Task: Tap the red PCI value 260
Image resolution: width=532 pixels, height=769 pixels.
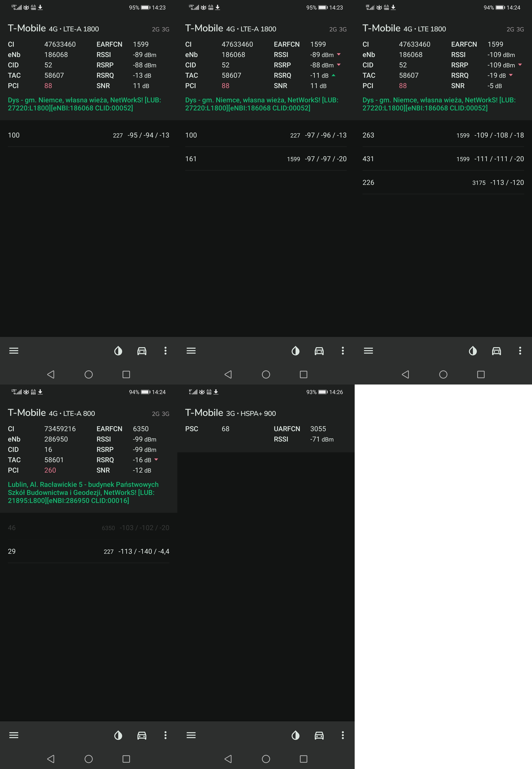Action: [50, 470]
